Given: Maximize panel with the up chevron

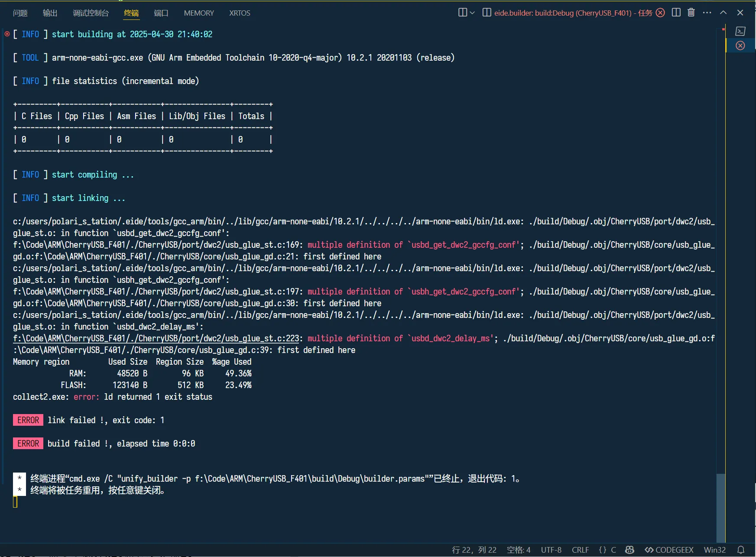Looking at the screenshot, I should (723, 13).
